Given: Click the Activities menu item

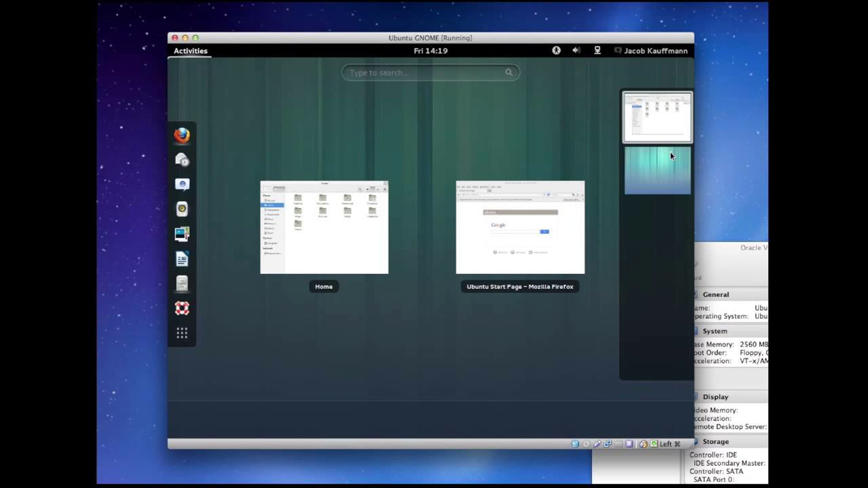Looking at the screenshot, I should pyautogui.click(x=190, y=50).
